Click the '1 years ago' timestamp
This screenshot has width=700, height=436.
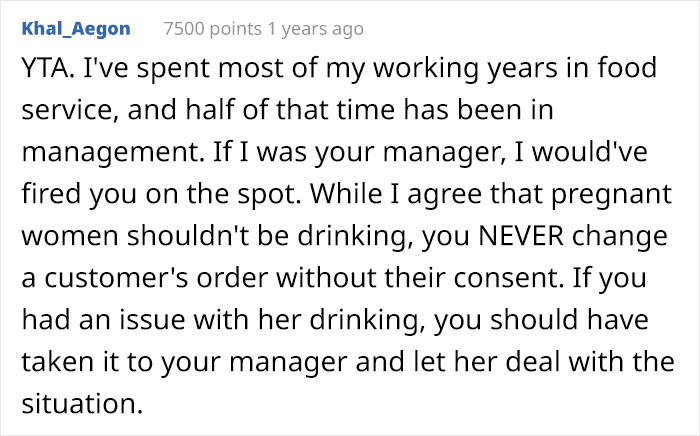[314, 29]
